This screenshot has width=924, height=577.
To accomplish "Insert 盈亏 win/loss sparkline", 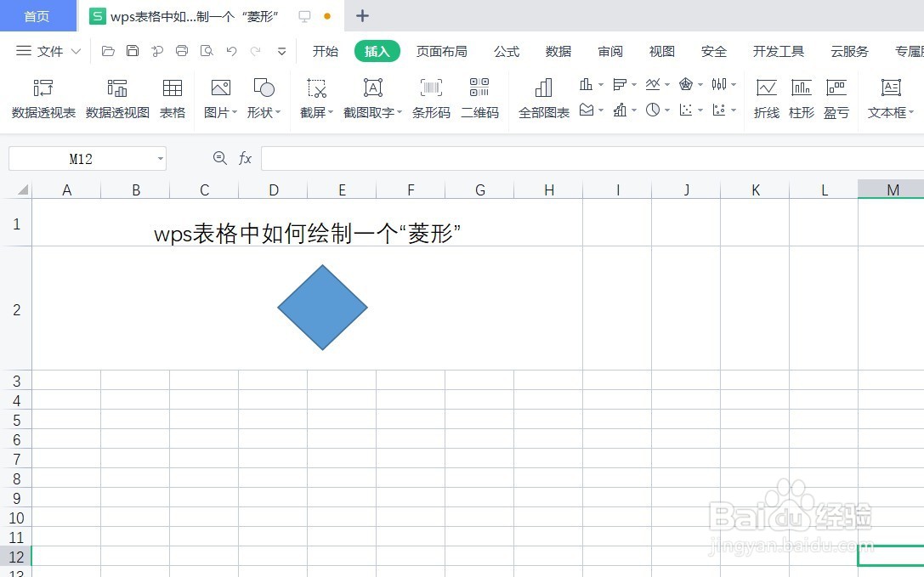I will pyautogui.click(x=836, y=99).
